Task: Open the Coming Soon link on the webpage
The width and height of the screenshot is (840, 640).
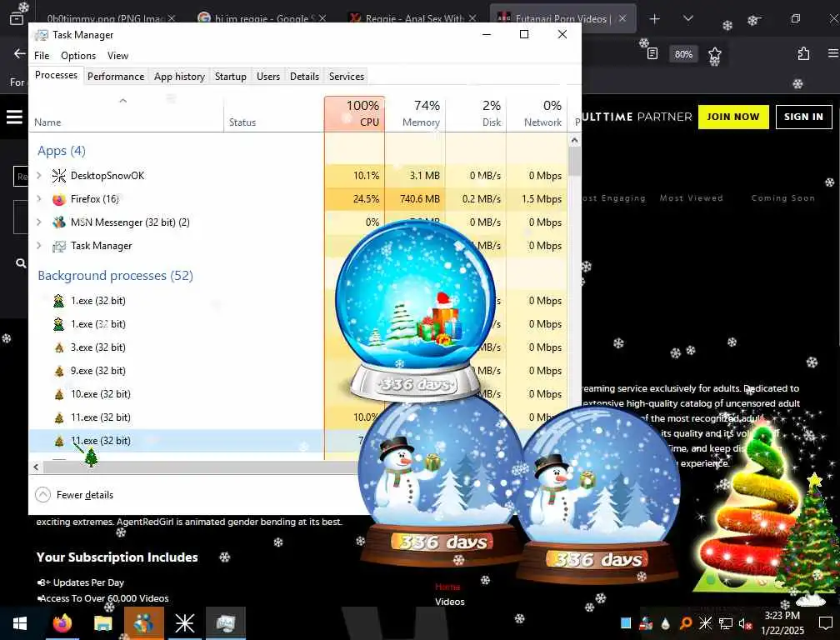Action: pos(782,197)
